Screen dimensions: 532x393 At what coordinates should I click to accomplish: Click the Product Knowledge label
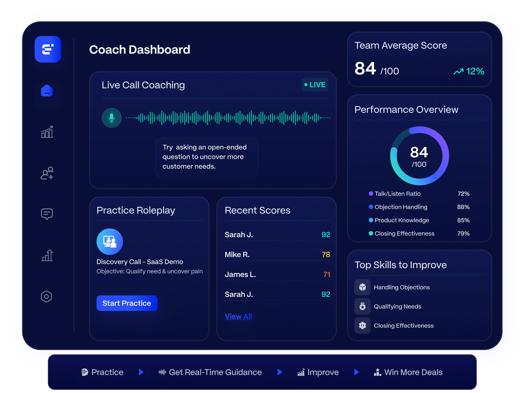click(402, 220)
